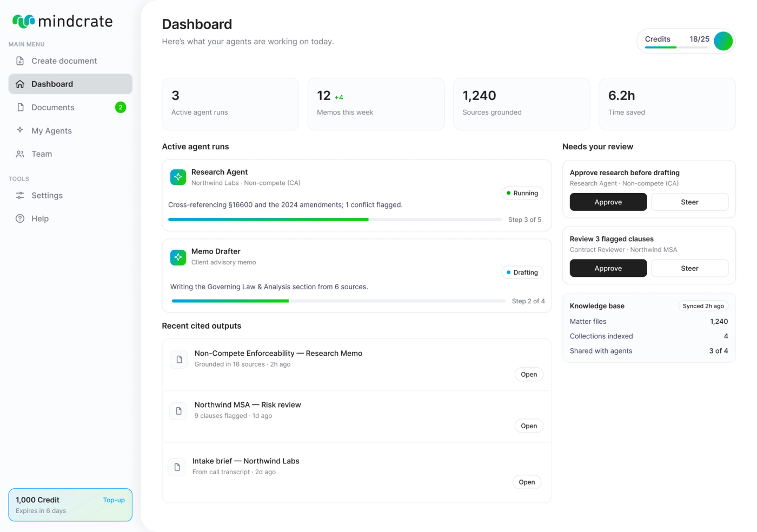Screen dimensions: 757x532
Task: Approve research before drafting
Action: (608, 202)
